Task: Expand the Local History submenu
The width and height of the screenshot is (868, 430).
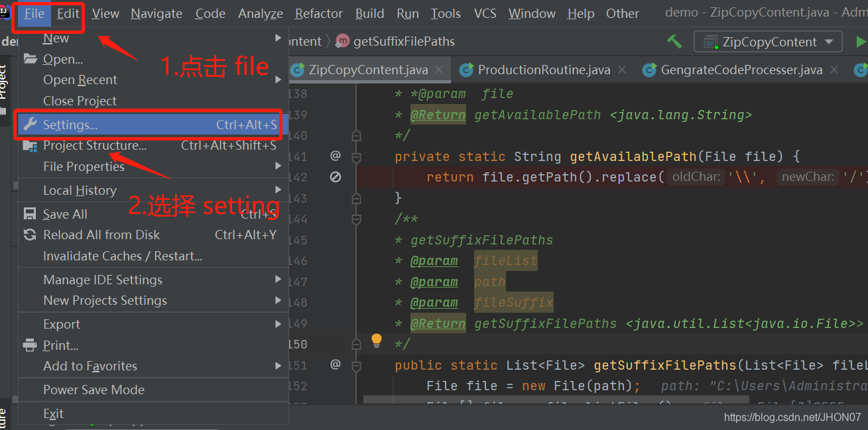Action: click(x=153, y=190)
